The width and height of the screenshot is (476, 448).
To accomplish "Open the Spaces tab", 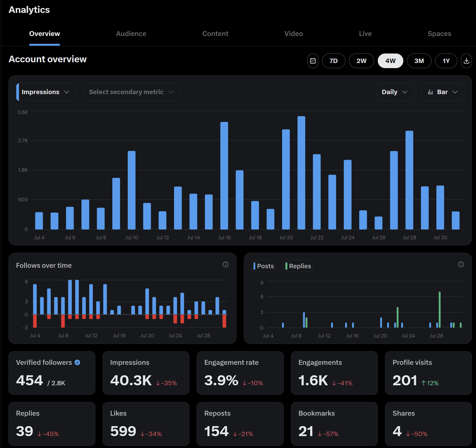I will [439, 34].
